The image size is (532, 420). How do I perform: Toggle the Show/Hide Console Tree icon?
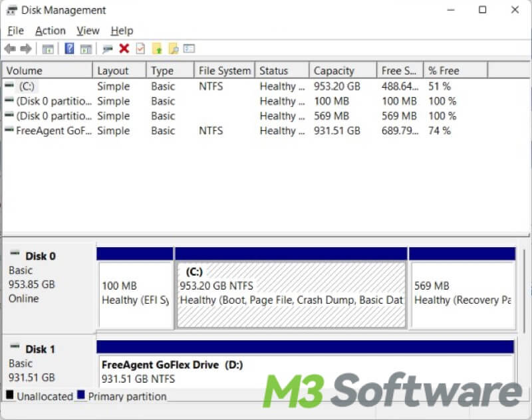48,49
